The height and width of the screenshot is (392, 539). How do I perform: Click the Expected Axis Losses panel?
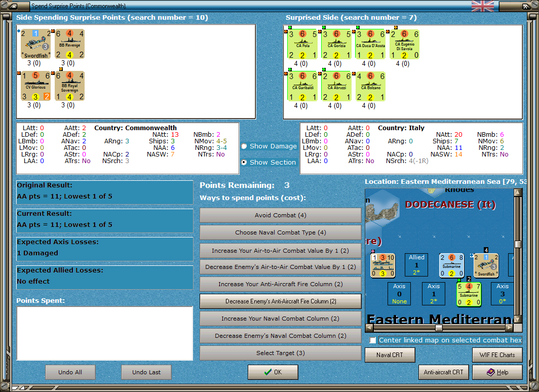105,249
